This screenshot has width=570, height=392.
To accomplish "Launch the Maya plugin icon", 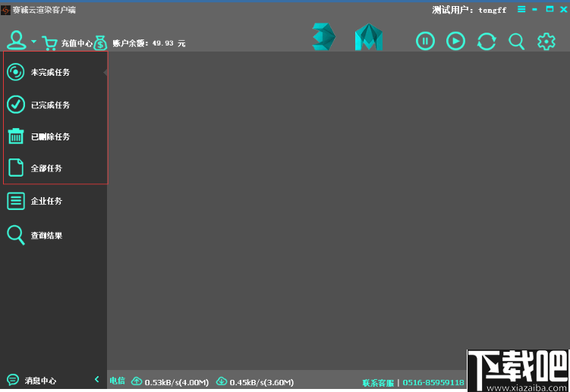I will point(369,36).
